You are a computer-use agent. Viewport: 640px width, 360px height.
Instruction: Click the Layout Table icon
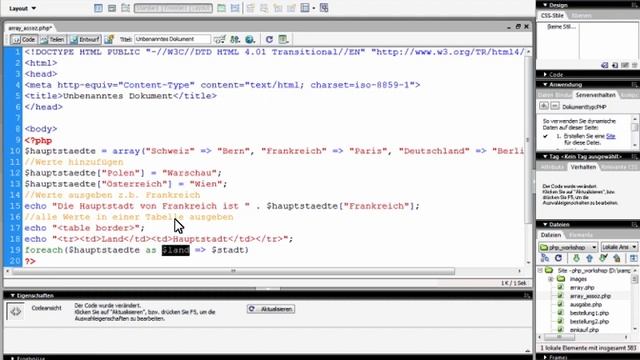click(221, 8)
